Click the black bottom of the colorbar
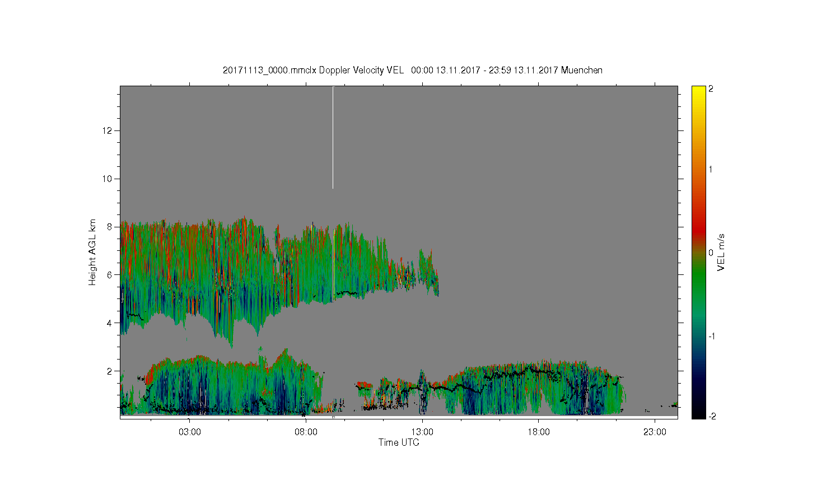This screenshot has width=840, height=504. (698, 414)
